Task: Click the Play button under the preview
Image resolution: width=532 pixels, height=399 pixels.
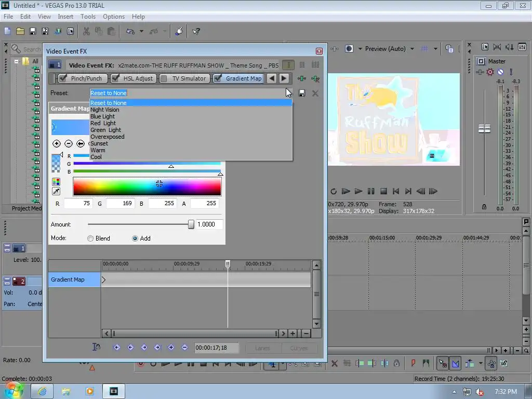Action: 358,191
